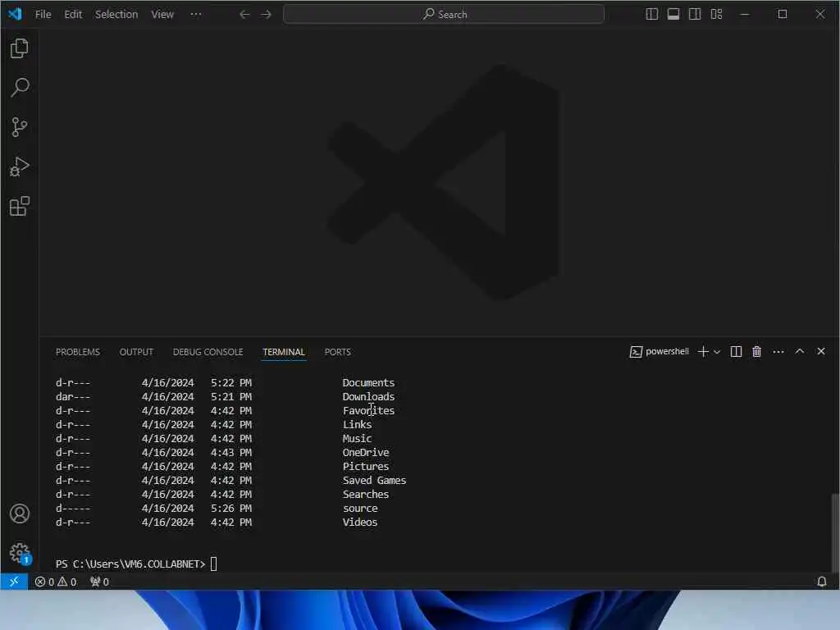Click the dar--- mode text
This screenshot has width=840, height=630.
(x=73, y=396)
